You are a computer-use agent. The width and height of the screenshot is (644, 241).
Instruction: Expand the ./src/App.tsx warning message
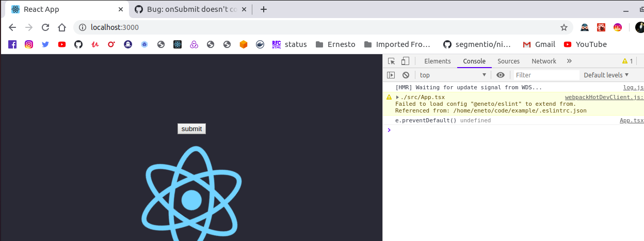click(397, 97)
